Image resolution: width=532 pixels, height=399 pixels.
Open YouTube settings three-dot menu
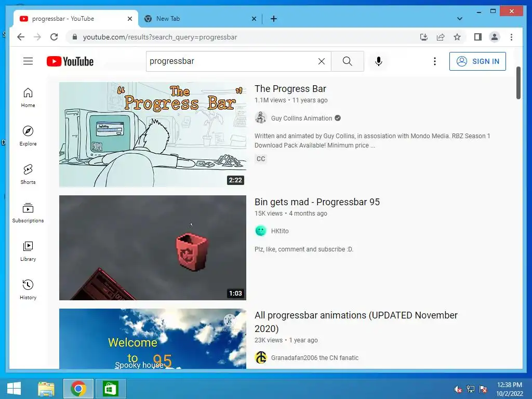click(x=435, y=61)
